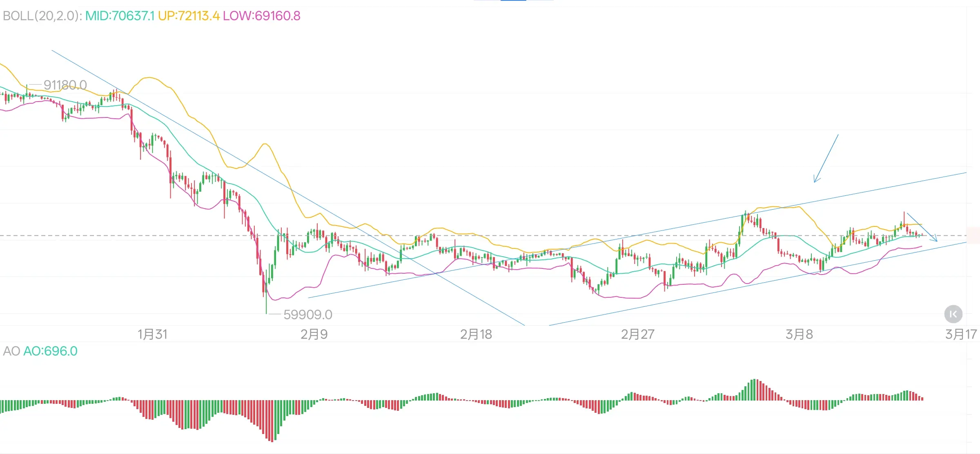The image size is (980, 454).
Task: Click the LOW:69160.8 lower band label
Action: (261, 16)
